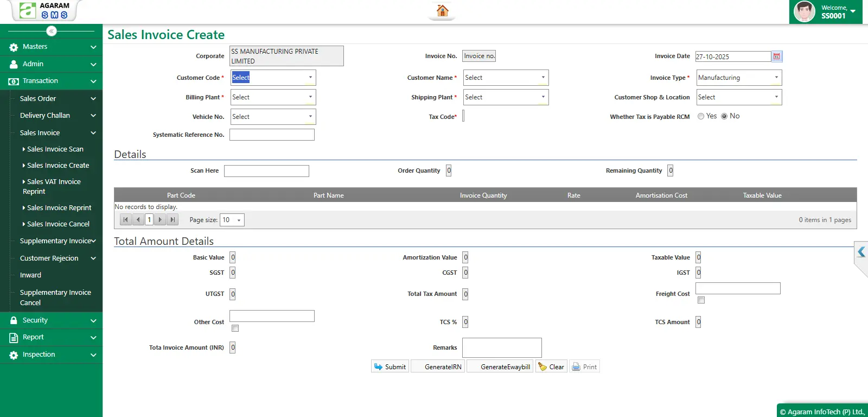Open Sales Invoice Create page
The width and height of the screenshot is (868, 417).
(x=58, y=166)
